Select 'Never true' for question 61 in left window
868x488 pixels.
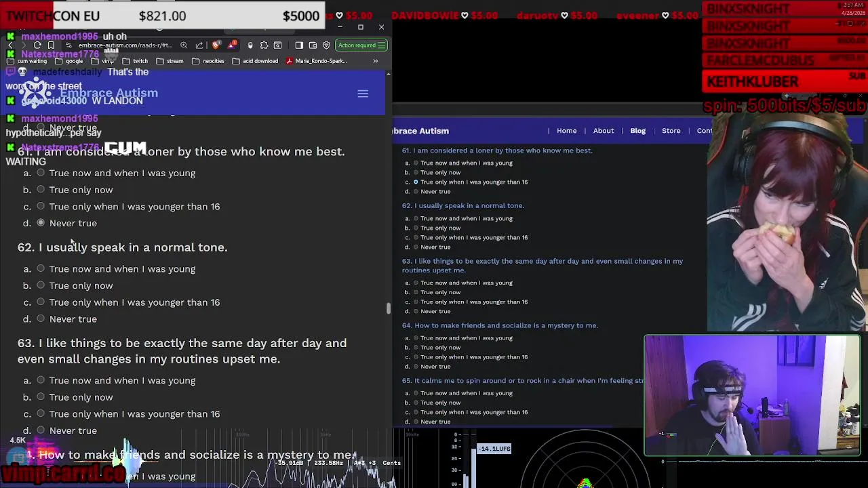pyautogui.click(x=41, y=223)
